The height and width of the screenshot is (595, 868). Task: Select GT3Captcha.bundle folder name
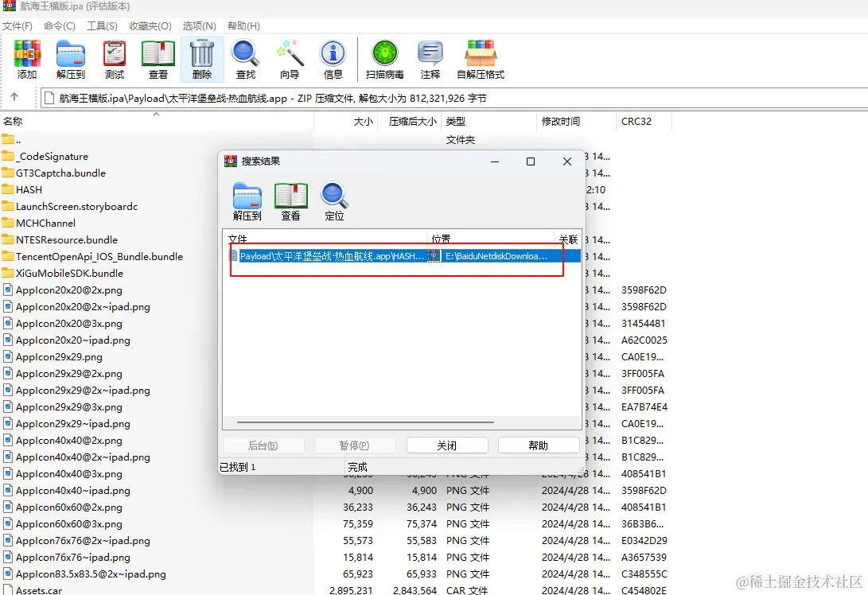click(61, 173)
